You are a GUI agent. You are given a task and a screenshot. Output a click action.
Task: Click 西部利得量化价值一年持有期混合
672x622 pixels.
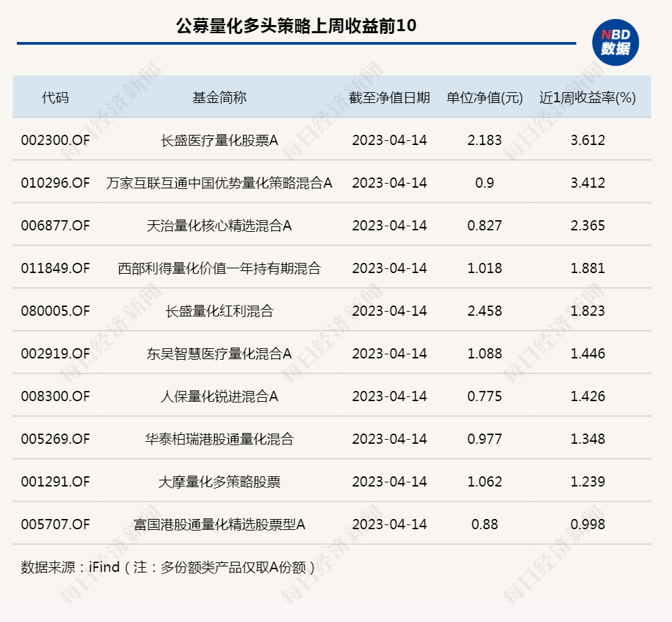click(x=219, y=268)
